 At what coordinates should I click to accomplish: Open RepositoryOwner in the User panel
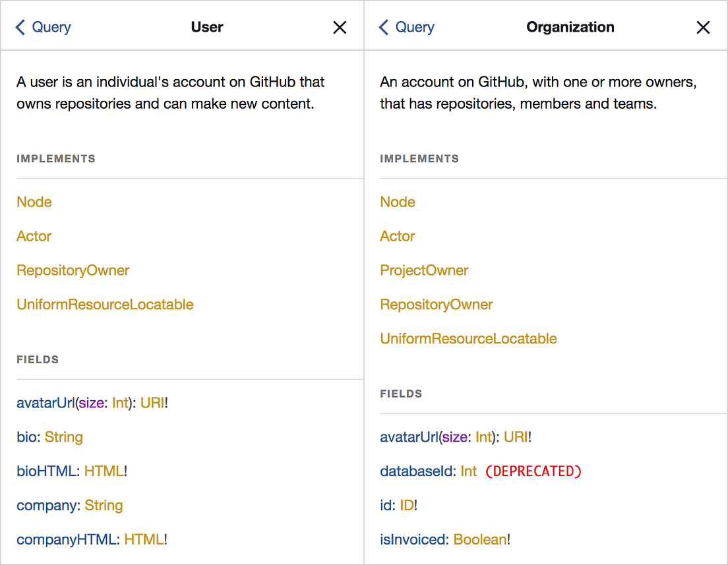coord(73,270)
